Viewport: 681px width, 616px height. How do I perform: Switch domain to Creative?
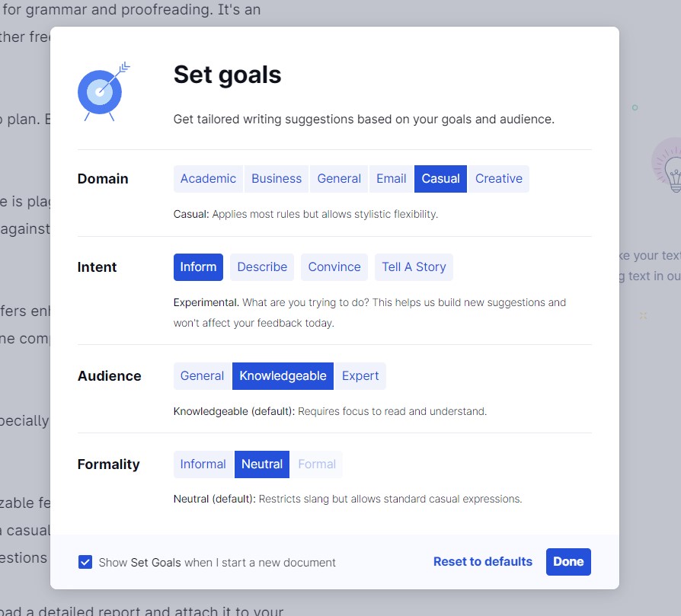click(499, 179)
